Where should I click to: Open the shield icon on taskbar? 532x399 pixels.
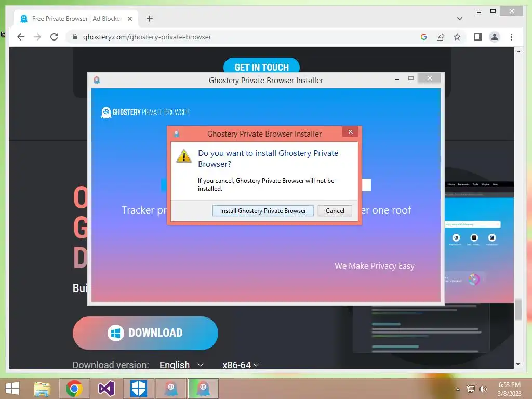coord(138,389)
